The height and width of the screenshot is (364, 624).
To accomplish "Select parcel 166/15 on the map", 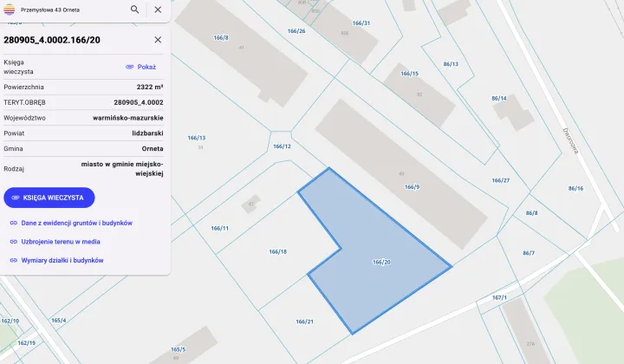I will pyautogui.click(x=409, y=74).
